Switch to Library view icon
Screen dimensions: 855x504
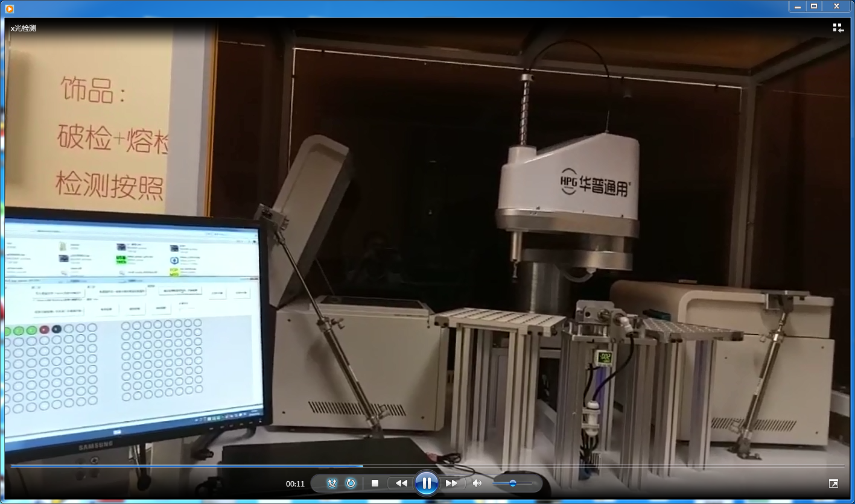point(838,28)
